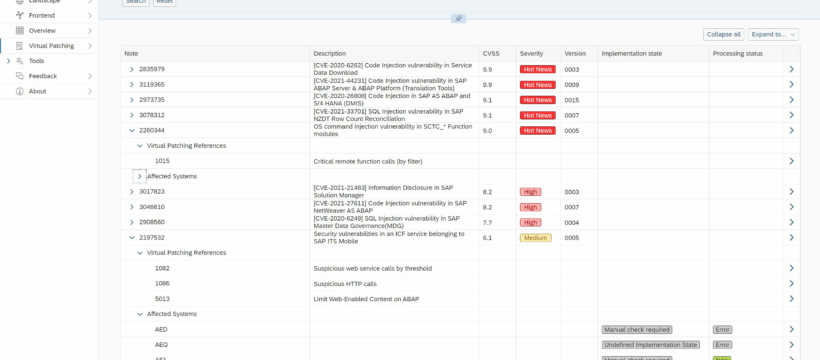The height and width of the screenshot is (360, 820).
Task: Click the pin icon below filter bar
Action: click(458, 19)
